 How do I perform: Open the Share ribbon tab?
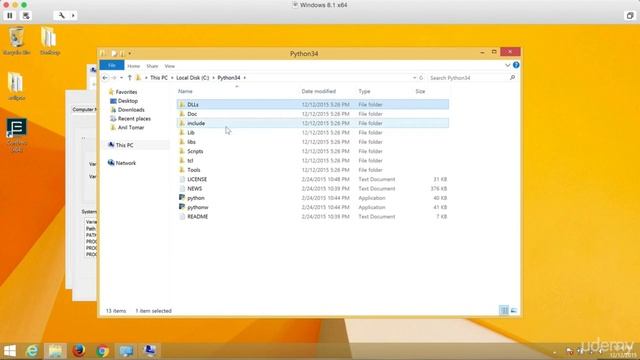pyautogui.click(x=152, y=66)
